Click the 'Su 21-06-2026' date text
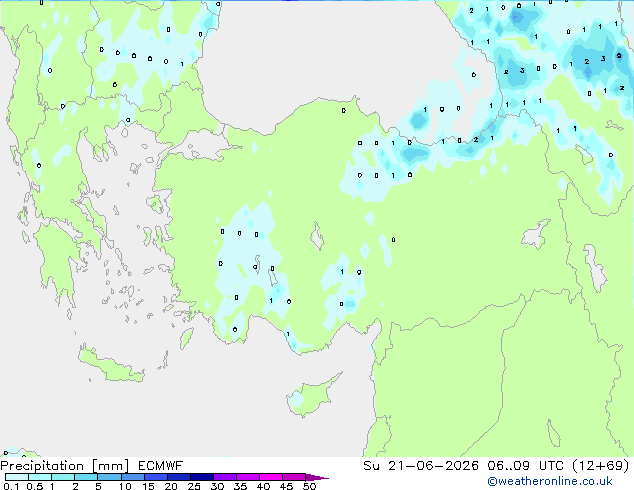Viewport: 634px width, 490px height. (x=421, y=466)
